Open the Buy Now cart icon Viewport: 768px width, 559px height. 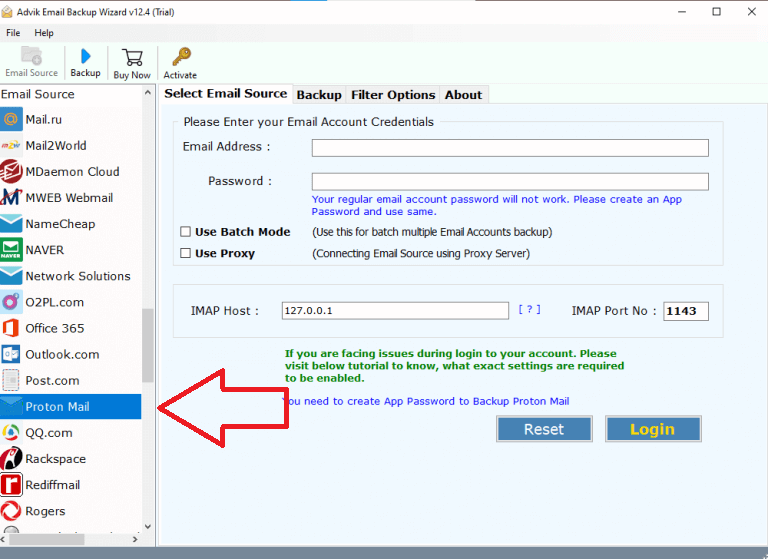coord(132,58)
